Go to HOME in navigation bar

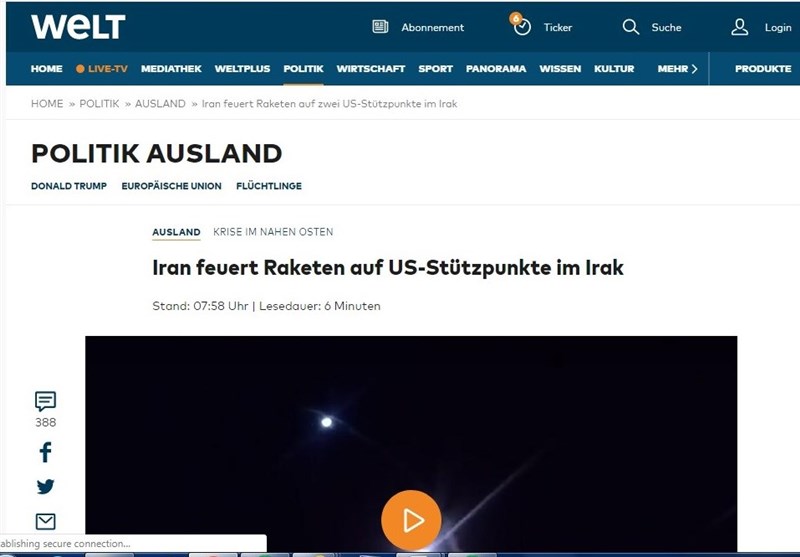[46, 69]
